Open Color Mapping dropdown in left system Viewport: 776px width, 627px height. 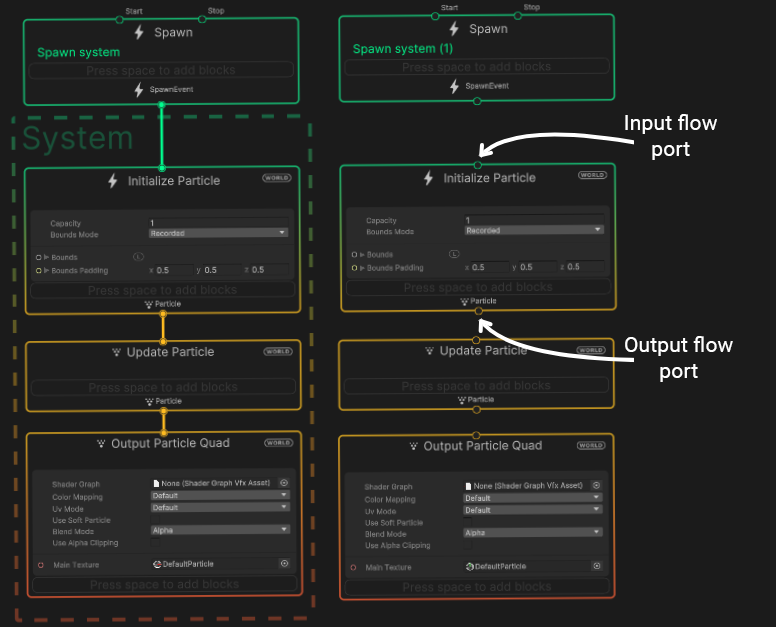click(x=218, y=496)
